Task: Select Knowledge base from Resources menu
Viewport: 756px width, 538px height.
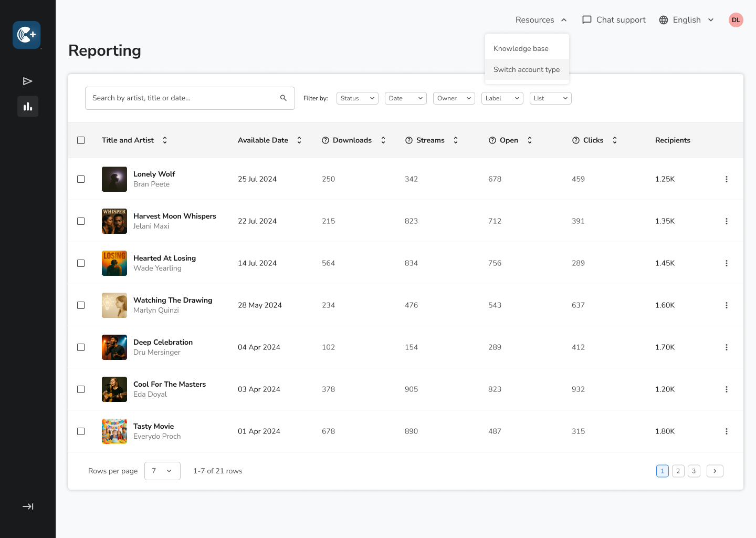Action: coord(521,48)
